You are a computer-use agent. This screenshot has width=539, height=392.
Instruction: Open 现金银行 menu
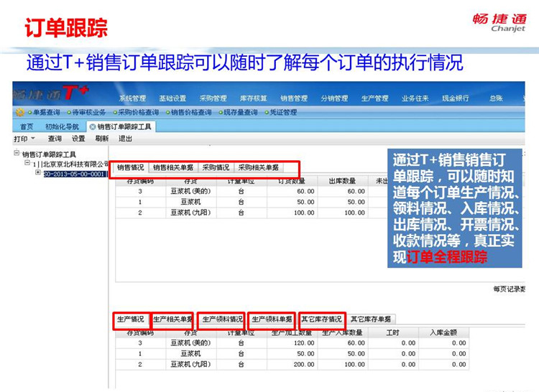coord(456,98)
